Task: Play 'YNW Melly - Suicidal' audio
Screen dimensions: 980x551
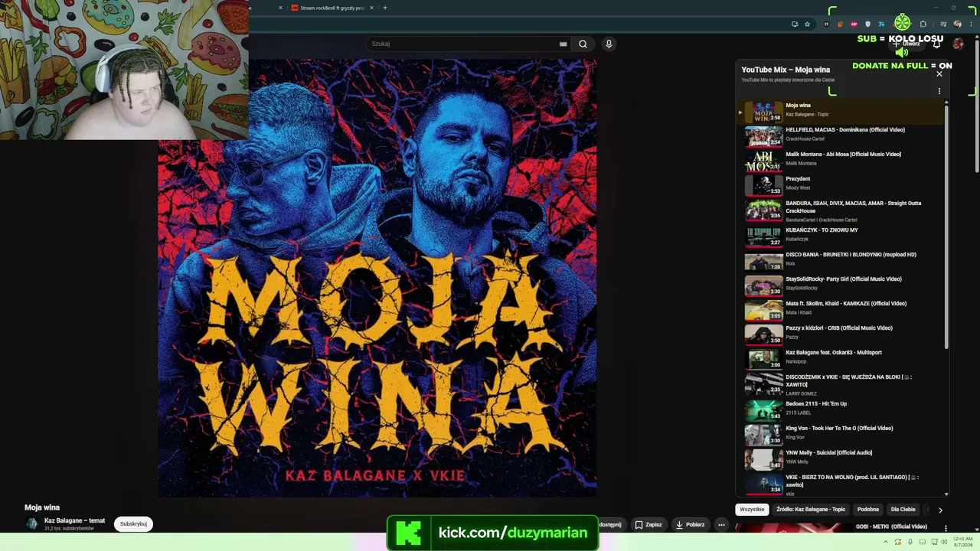Action: 840,459
